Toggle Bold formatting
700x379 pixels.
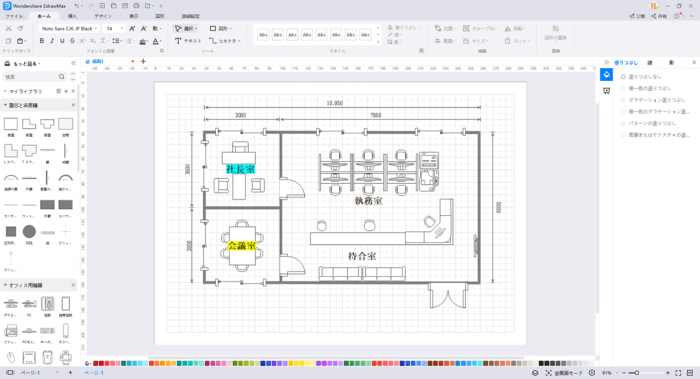[x=42, y=41]
